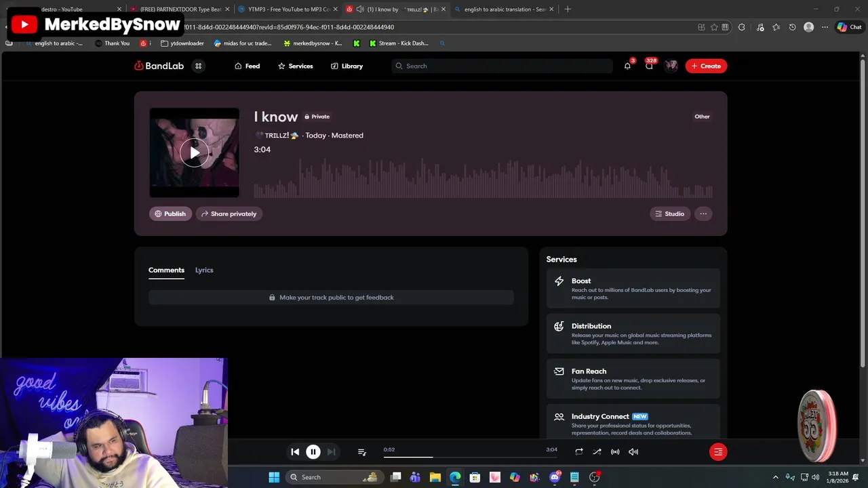Focus the BandLab Search field
The width and height of the screenshot is (868, 488).
[x=502, y=66]
